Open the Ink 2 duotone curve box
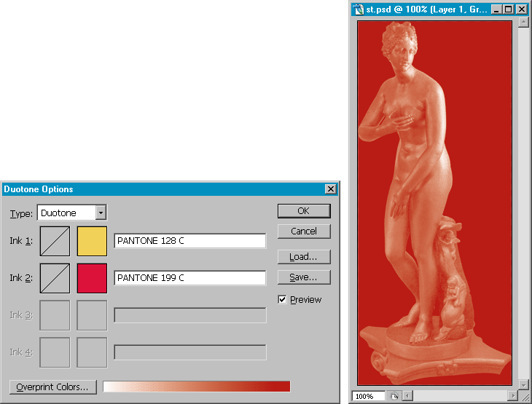The height and width of the screenshot is (404, 532). [x=55, y=278]
